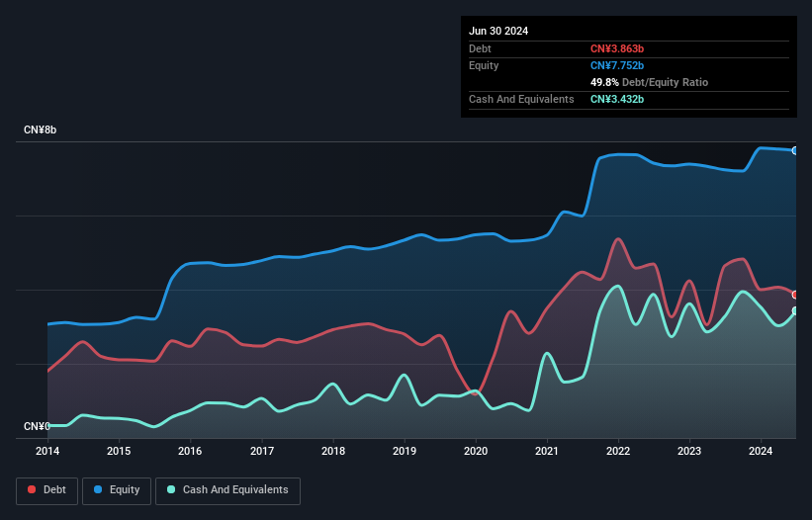This screenshot has width=812, height=520.
Task: Click the 2018 x-axis label
Action: pyautogui.click(x=333, y=451)
